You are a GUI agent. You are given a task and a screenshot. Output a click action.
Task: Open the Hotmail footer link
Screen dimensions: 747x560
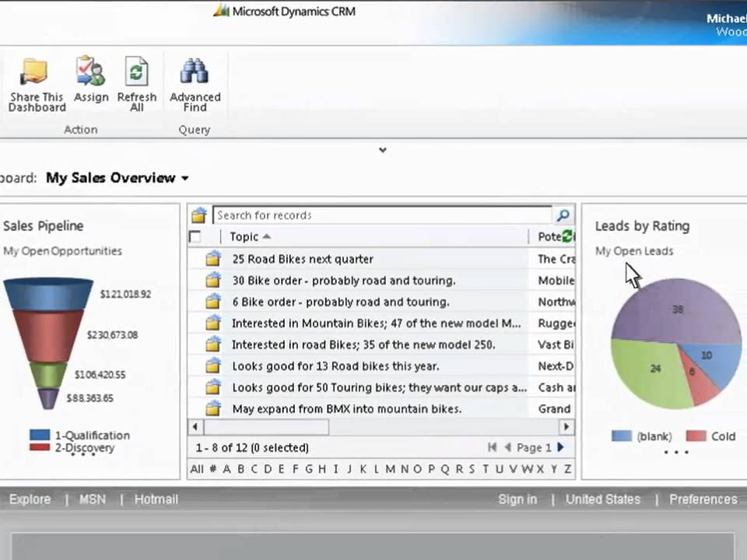(x=156, y=499)
